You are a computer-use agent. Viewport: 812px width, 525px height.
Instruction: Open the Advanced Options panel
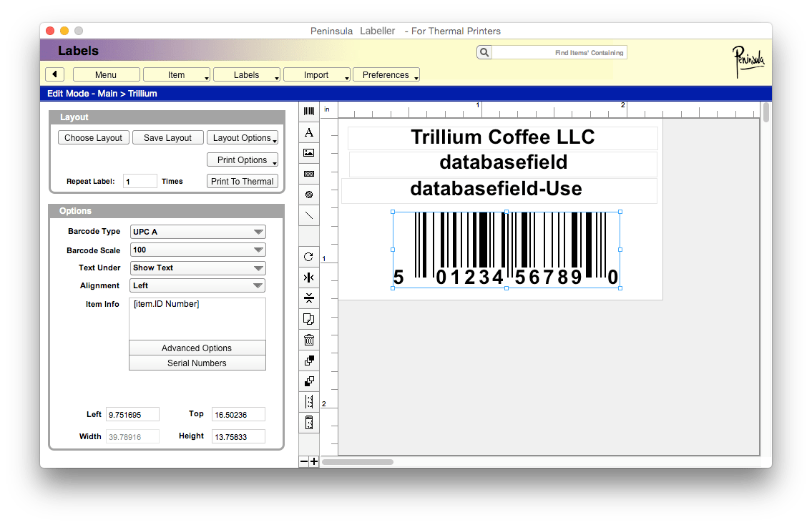click(197, 348)
